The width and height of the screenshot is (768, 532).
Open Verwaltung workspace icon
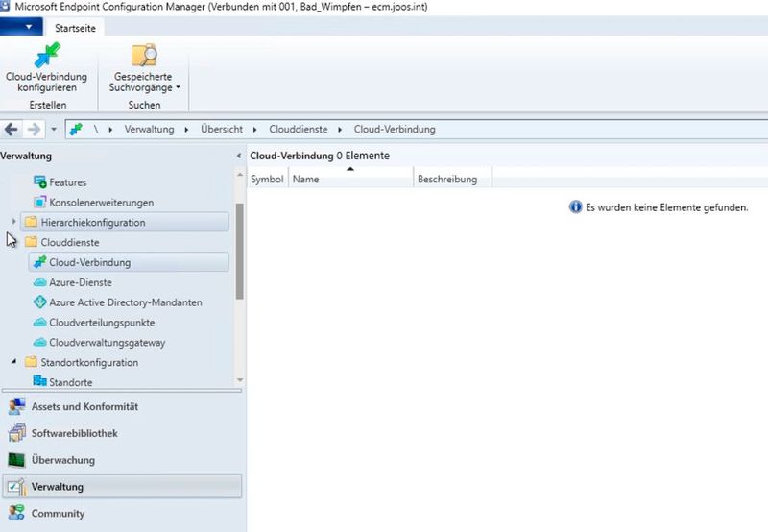coord(16,487)
